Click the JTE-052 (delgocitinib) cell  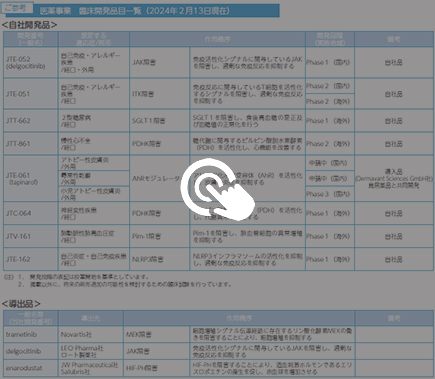[x=31, y=62]
